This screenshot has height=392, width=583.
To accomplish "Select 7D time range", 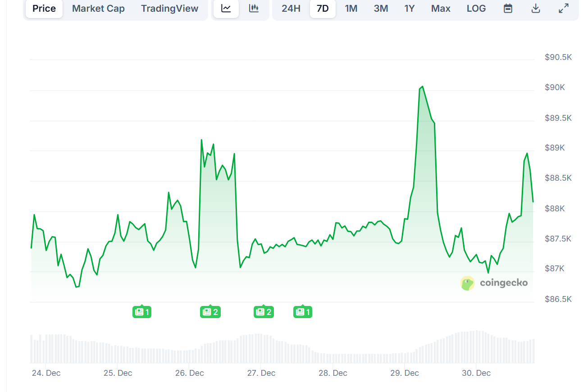I will 323,9.
